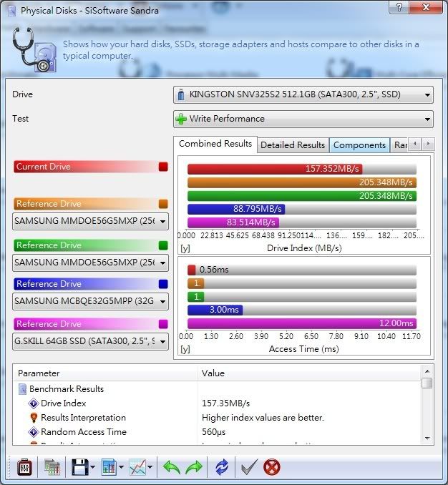Expand the line graph icon's dropdown arrow
The height and width of the screenshot is (485, 448).
pos(150,467)
